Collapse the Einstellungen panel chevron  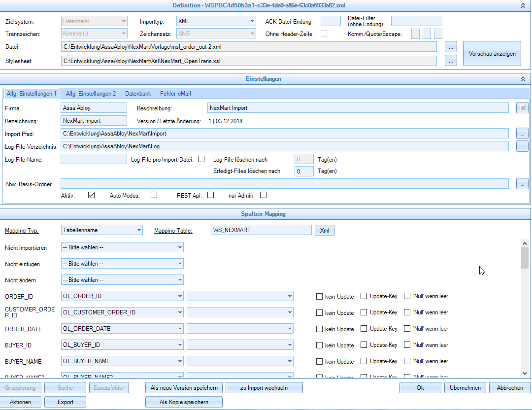coord(523,79)
